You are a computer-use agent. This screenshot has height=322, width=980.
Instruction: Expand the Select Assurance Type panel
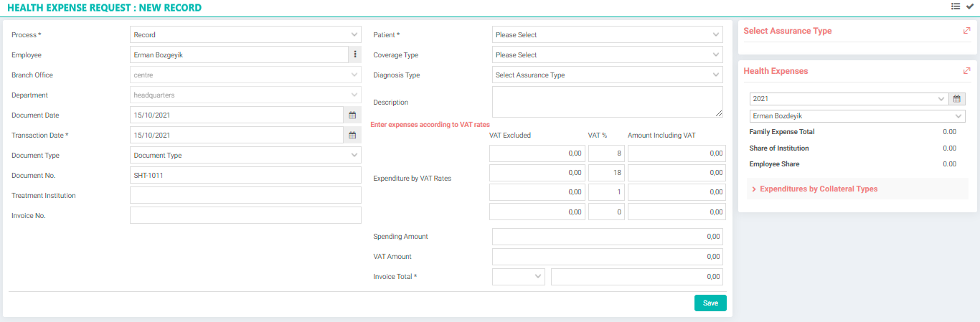pyautogui.click(x=966, y=31)
